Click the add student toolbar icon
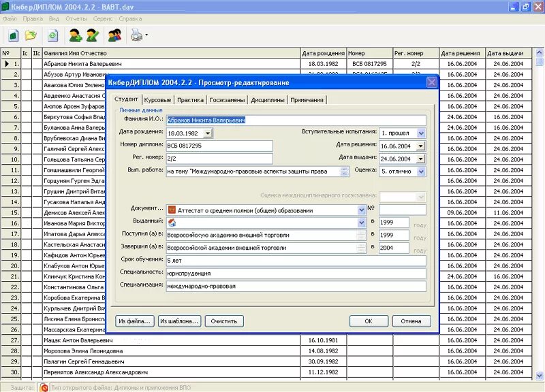545x392 pixels. click(76, 35)
